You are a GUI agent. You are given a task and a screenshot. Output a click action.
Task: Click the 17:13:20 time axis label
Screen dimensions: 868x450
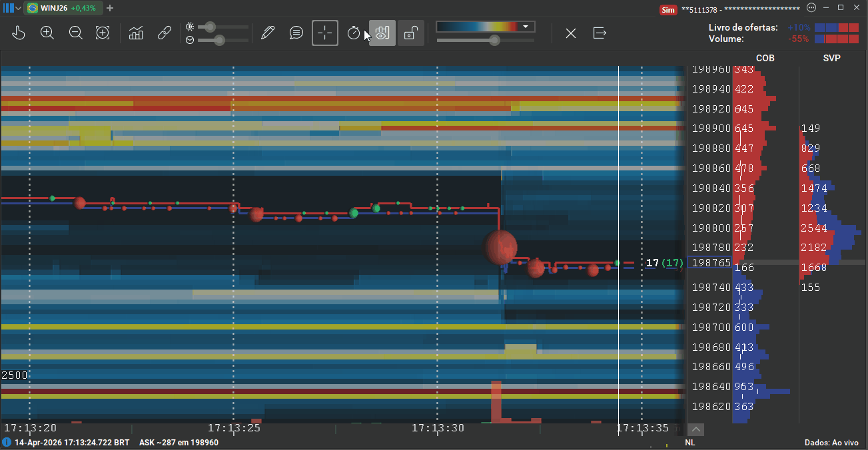click(30, 428)
